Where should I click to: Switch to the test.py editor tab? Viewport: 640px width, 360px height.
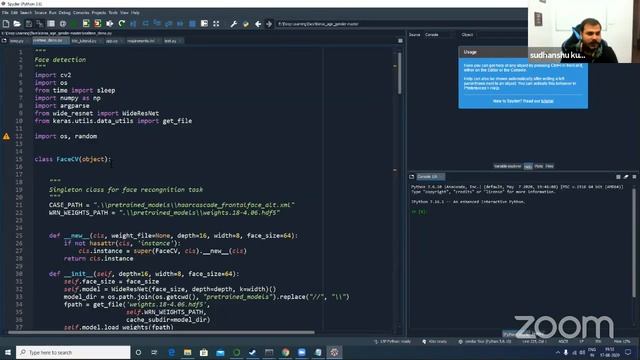pyautogui.click(x=173, y=41)
